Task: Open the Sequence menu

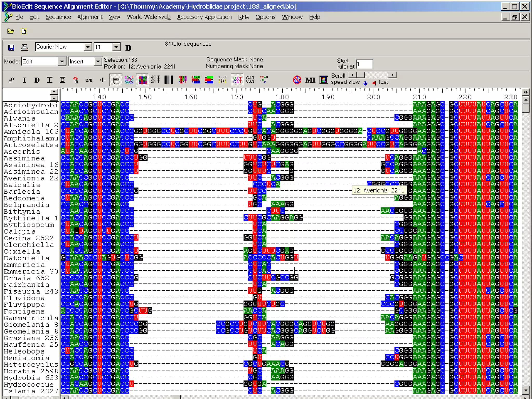Action: coord(58,17)
